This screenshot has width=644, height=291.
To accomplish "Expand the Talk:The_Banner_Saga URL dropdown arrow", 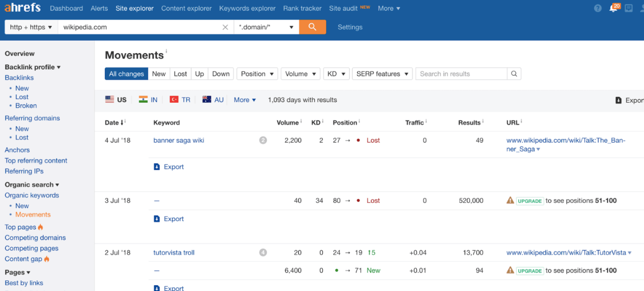I will pos(538,150).
